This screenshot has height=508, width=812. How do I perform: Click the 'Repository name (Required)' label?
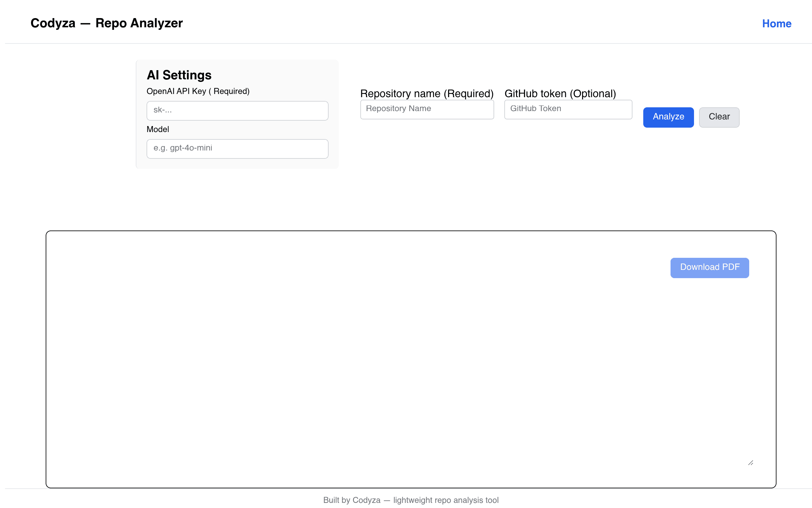(x=427, y=93)
